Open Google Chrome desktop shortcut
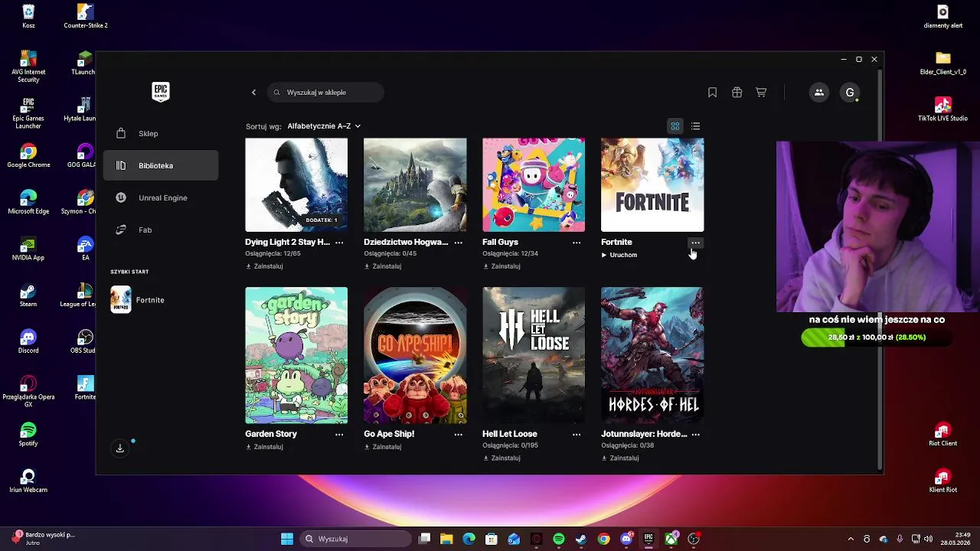This screenshot has height=551, width=980. point(28,156)
